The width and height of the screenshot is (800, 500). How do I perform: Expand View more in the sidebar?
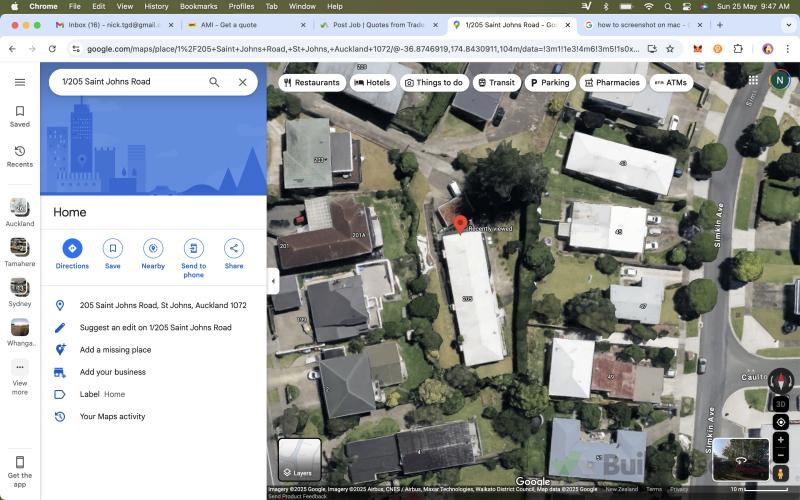pos(19,374)
